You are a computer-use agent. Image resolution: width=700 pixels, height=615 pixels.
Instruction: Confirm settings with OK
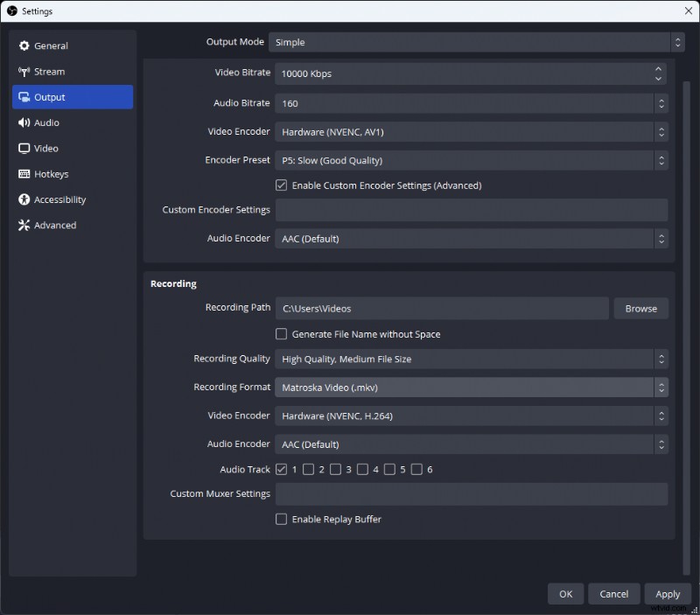565,593
